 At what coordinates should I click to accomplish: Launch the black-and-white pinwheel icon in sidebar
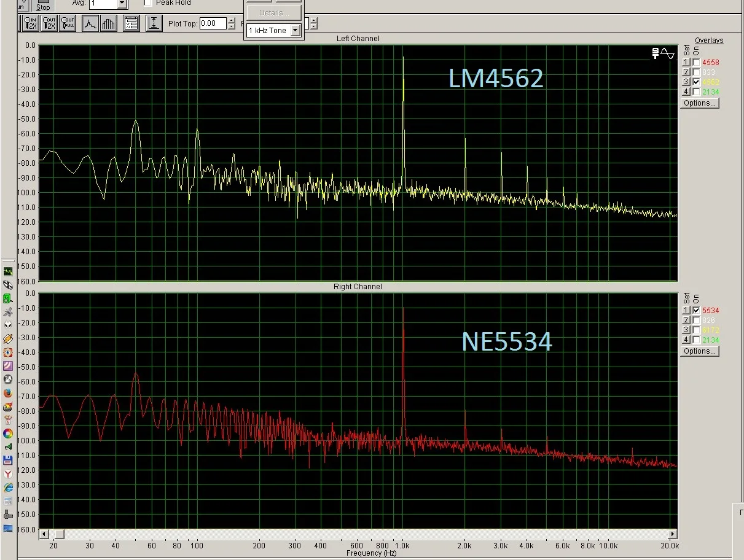click(8, 285)
